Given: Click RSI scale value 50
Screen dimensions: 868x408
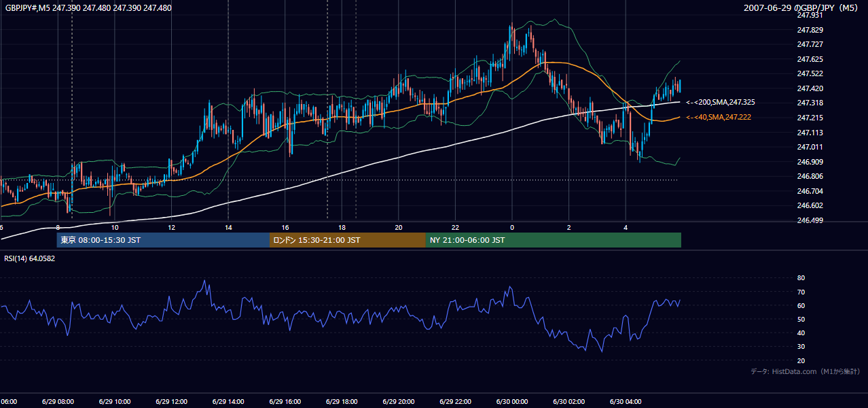Looking at the screenshot, I should (801, 319).
